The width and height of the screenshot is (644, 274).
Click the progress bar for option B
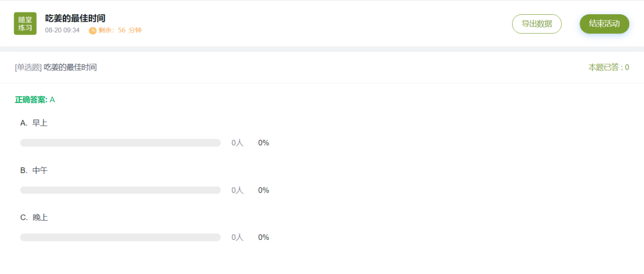[120, 190]
